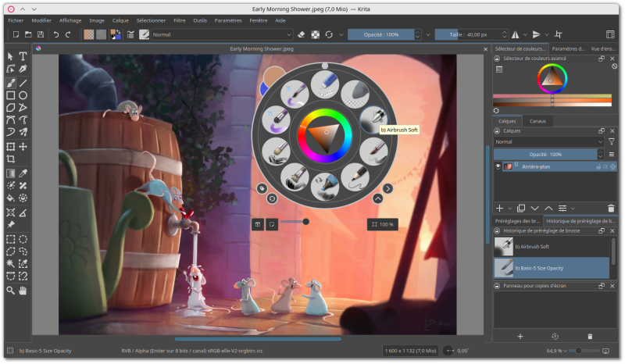The image size is (625, 364).
Task: Reset zoom to 100 % in palette
Action: point(383,224)
